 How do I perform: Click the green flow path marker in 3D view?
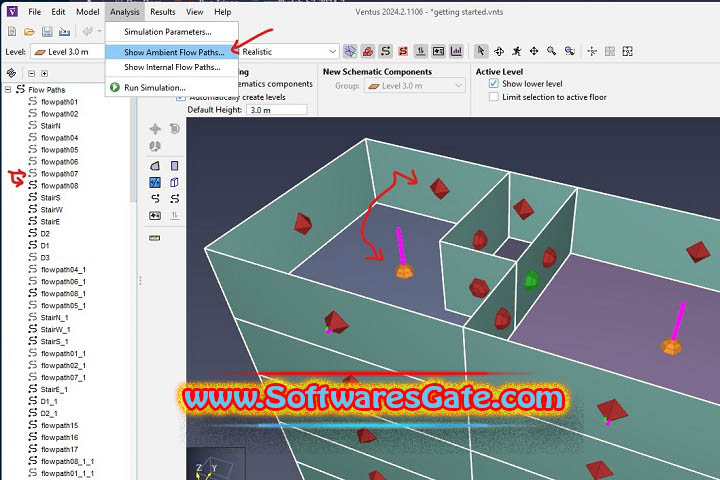point(531,280)
